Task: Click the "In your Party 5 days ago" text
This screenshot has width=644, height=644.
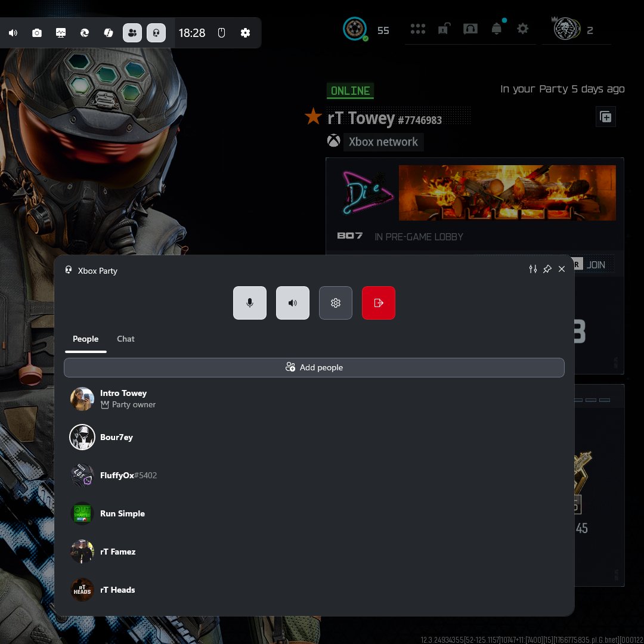Action: (562, 89)
